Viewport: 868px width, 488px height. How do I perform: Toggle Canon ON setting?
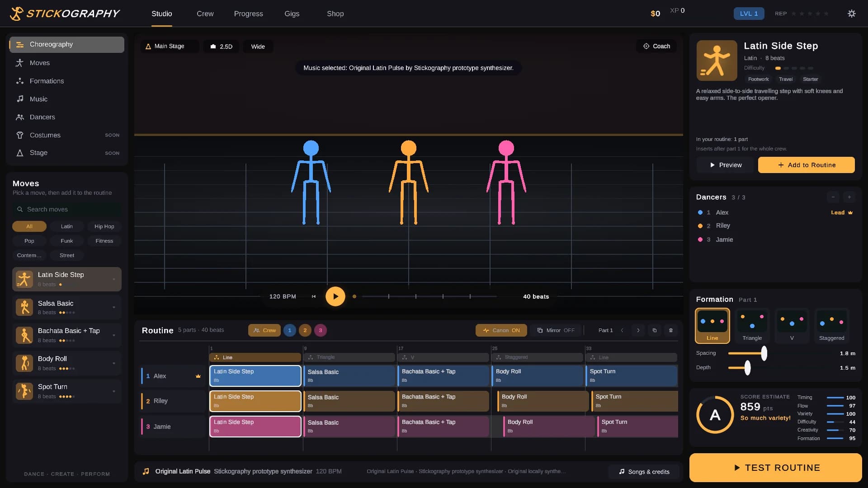point(501,330)
